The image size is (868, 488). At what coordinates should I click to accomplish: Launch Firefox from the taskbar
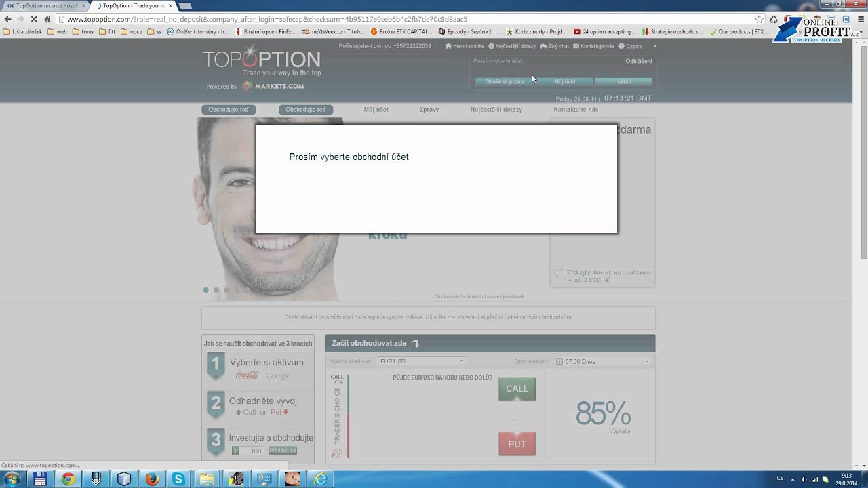[152, 479]
